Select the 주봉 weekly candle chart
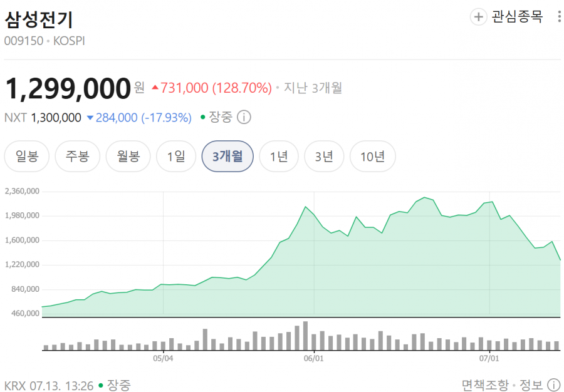This screenshot has width=564, height=392. [x=77, y=157]
